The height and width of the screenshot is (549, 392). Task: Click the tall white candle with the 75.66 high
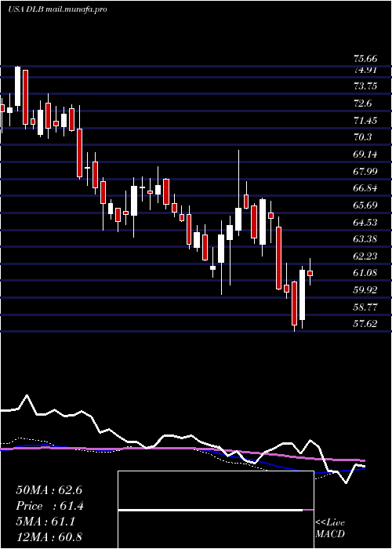point(17,85)
